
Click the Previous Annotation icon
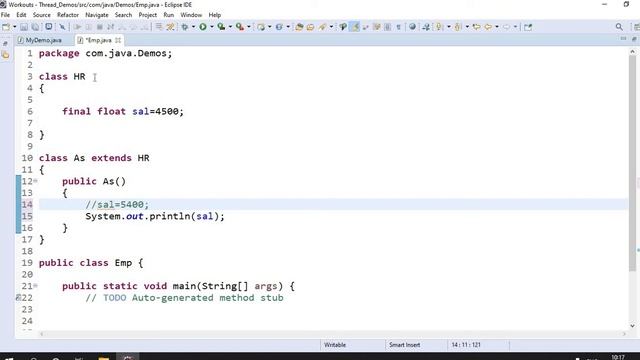coord(458,27)
